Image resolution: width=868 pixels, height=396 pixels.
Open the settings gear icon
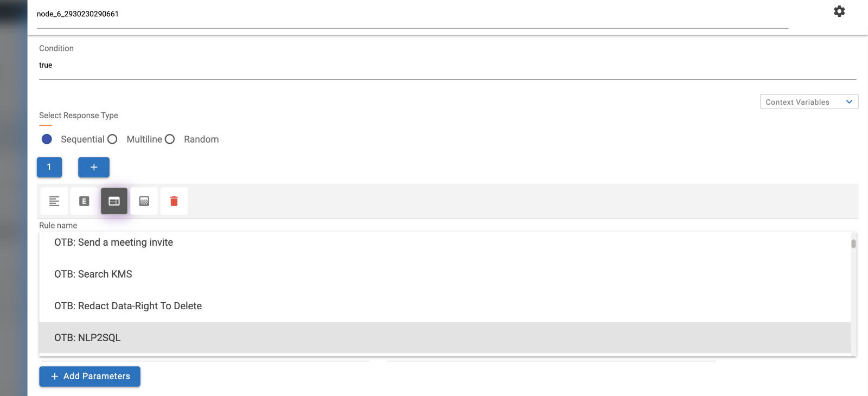coord(839,11)
